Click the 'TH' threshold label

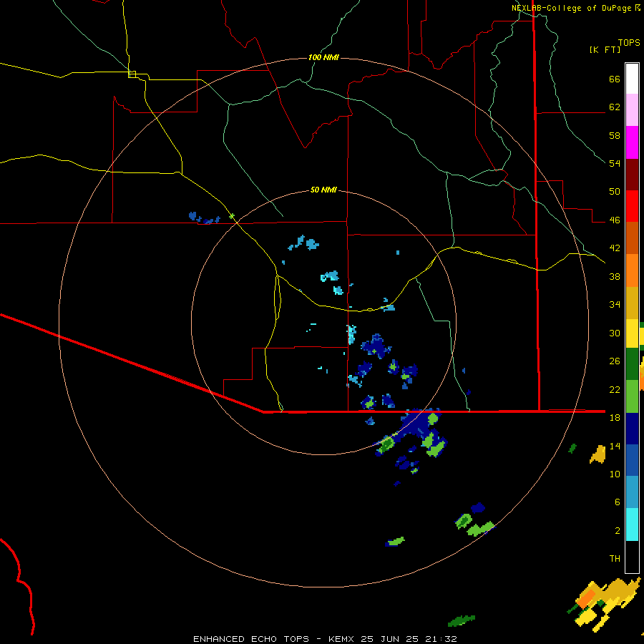click(x=615, y=559)
